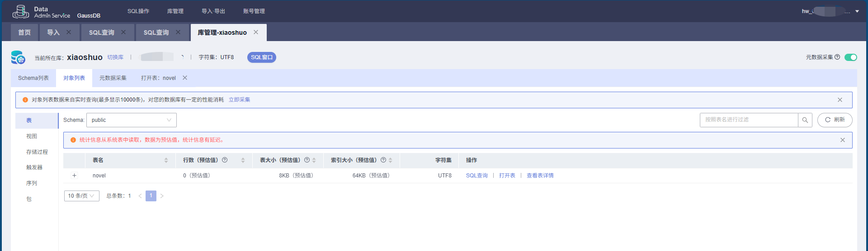Open the 库管理 menu
This screenshot has width=868, height=251.
(175, 11)
